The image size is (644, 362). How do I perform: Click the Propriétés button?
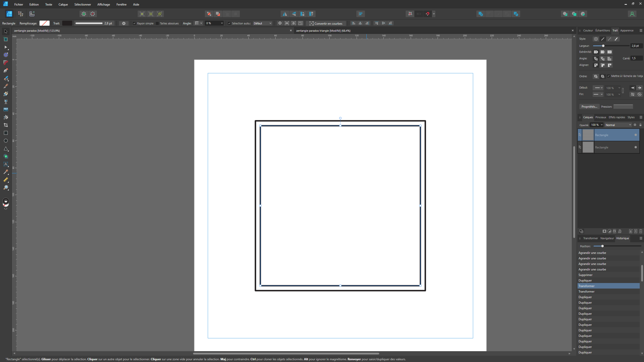(589, 107)
